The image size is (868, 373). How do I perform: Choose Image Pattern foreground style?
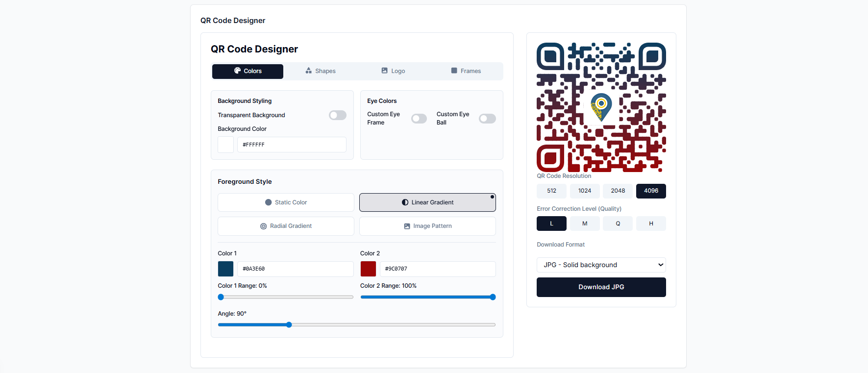(427, 226)
